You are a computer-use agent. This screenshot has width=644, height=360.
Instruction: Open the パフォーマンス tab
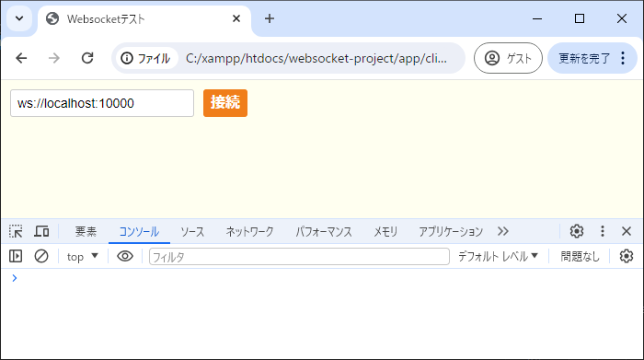click(324, 232)
